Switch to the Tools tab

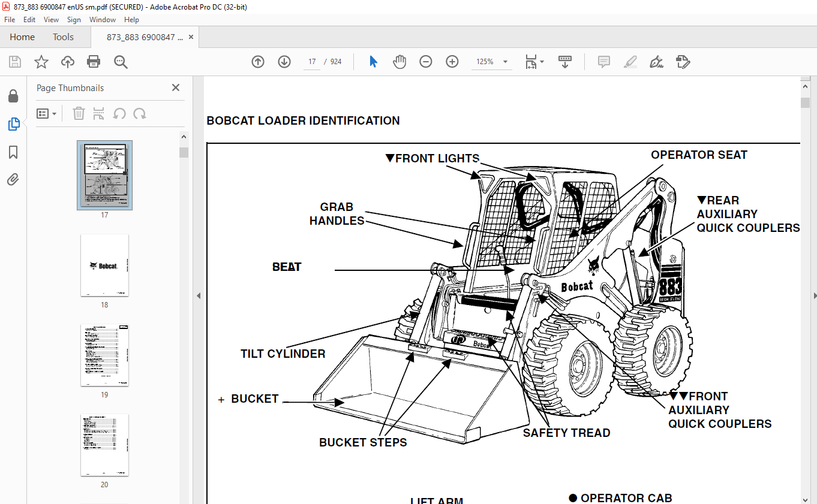pos(63,37)
